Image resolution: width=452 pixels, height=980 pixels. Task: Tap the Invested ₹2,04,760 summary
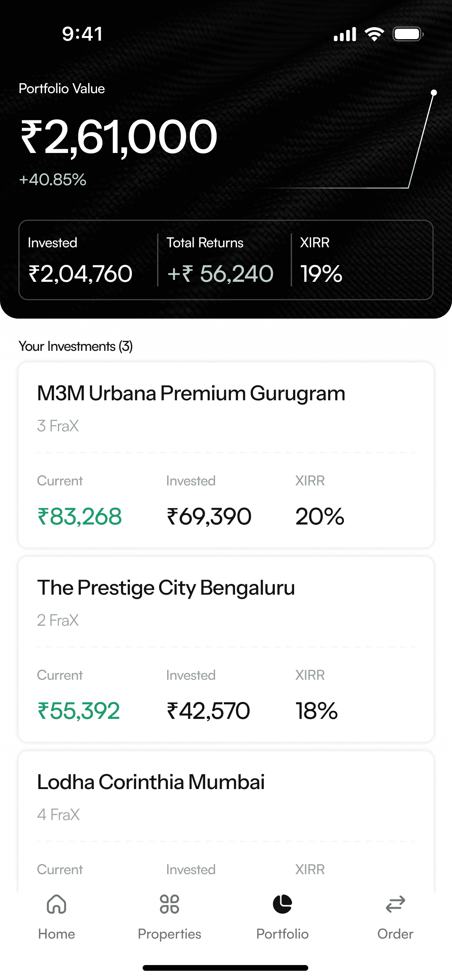pos(80,274)
